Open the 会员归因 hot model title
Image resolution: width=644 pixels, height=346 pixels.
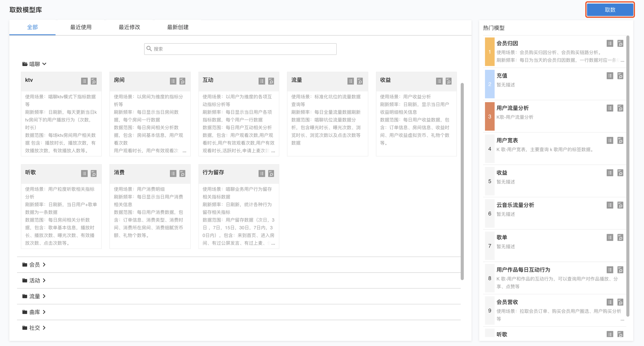click(507, 43)
